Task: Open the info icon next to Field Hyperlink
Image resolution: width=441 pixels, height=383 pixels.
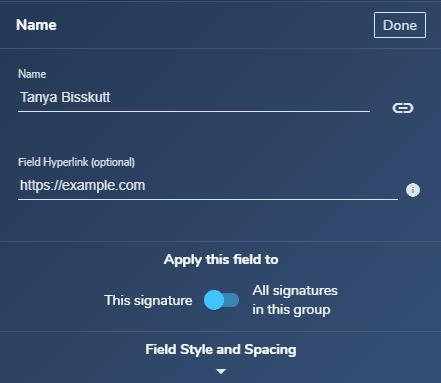Action: 413,190
